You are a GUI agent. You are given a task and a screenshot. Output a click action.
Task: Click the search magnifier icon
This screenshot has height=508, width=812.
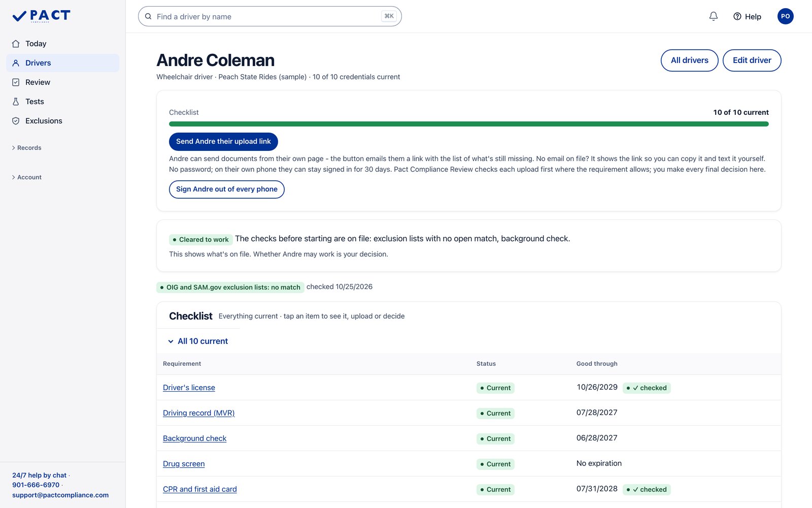pos(148,16)
